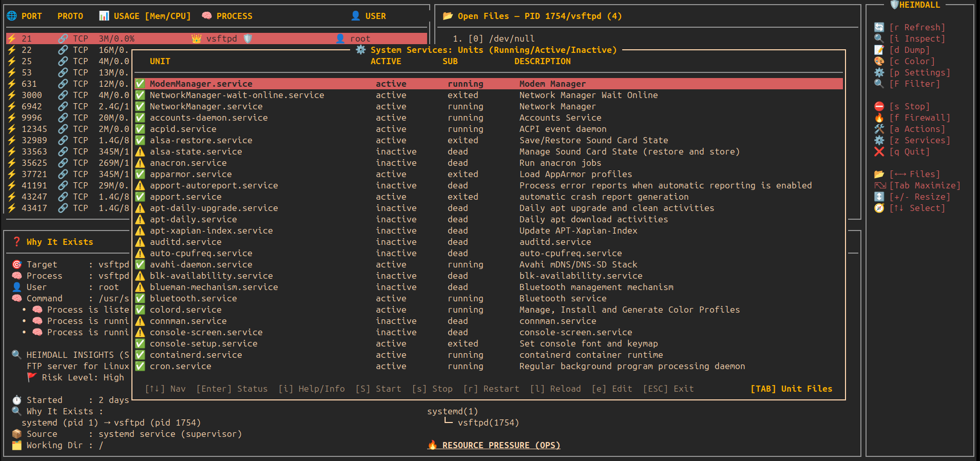Click the Refresh icon in Heimdall sidebar
Viewport: 980px width, 461px height.
879,27
